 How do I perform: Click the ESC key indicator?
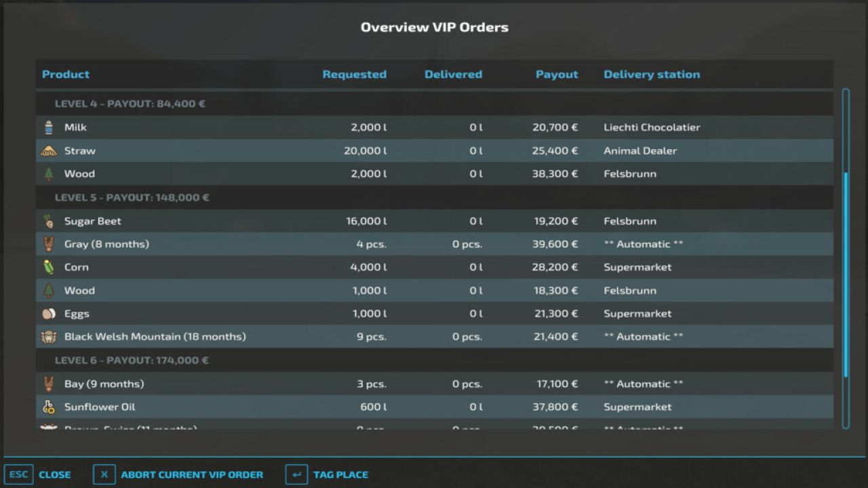(18, 474)
